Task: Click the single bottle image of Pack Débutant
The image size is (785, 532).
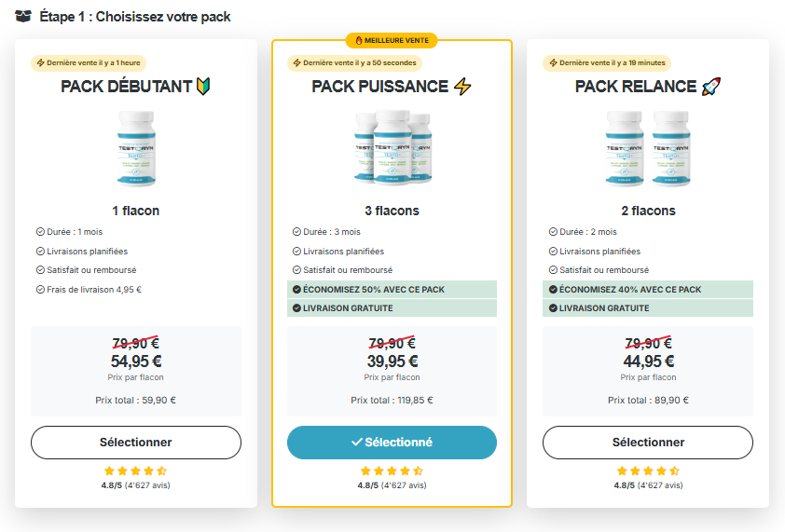Action: coord(136,149)
